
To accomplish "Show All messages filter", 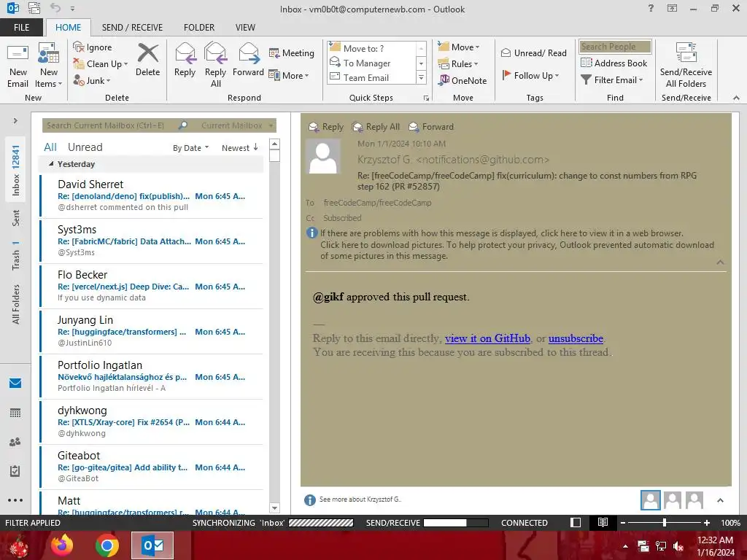I will 50,147.
